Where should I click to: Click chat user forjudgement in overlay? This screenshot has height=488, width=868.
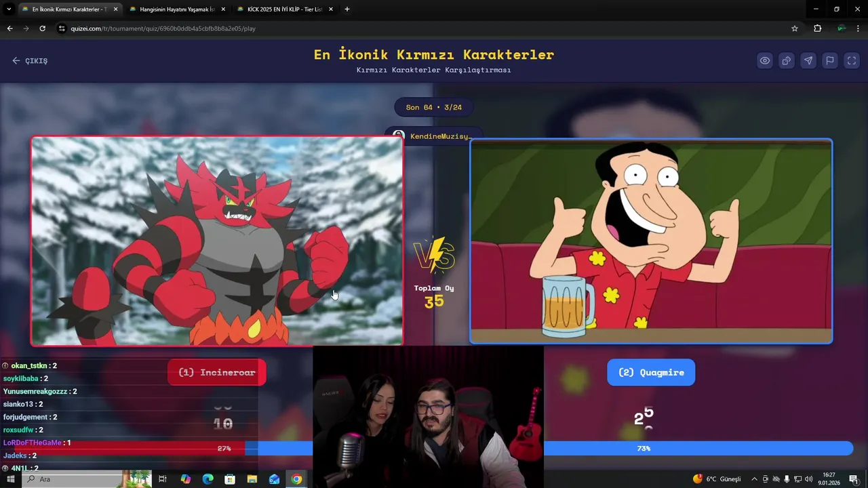[x=25, y=418]
